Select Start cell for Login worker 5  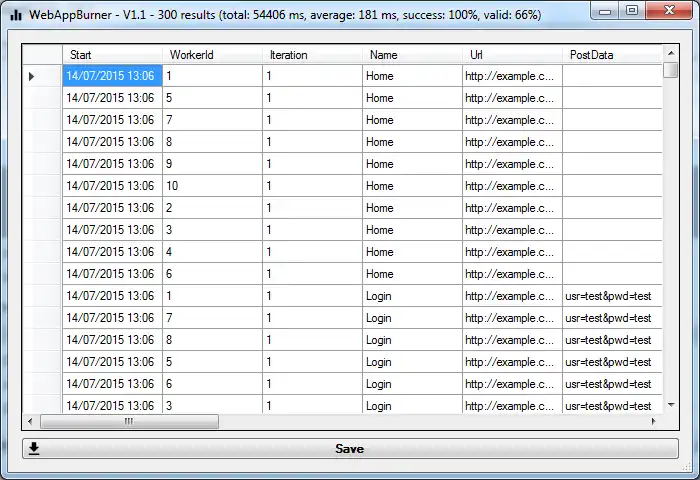[x=112, y=362]
